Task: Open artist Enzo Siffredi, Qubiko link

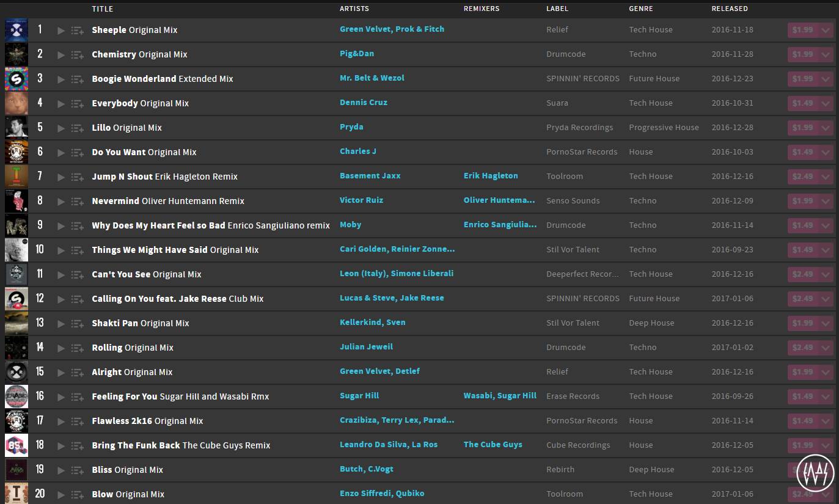Action: tap(382, 494)
